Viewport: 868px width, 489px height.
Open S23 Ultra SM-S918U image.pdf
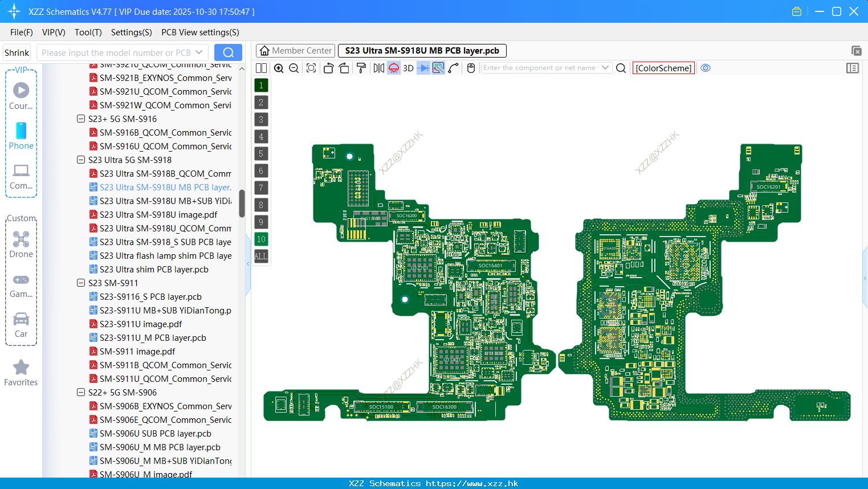click(158, 215)
